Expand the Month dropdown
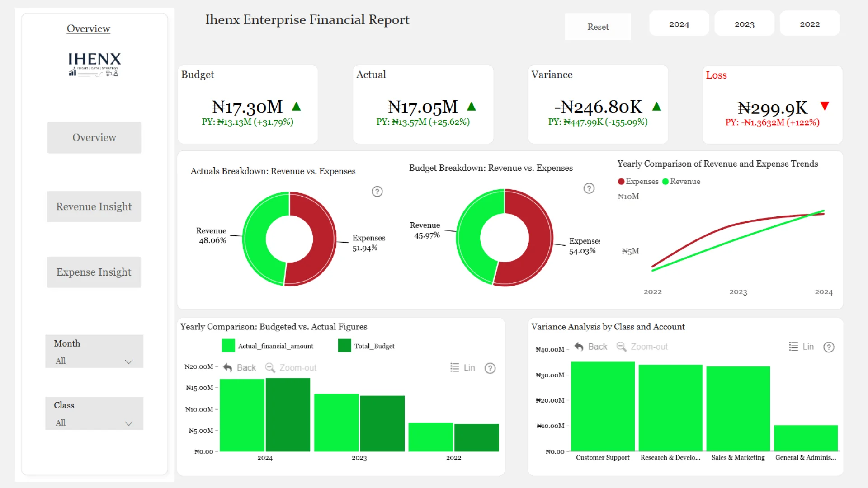868x488 pixels. (x=129, y=361)
